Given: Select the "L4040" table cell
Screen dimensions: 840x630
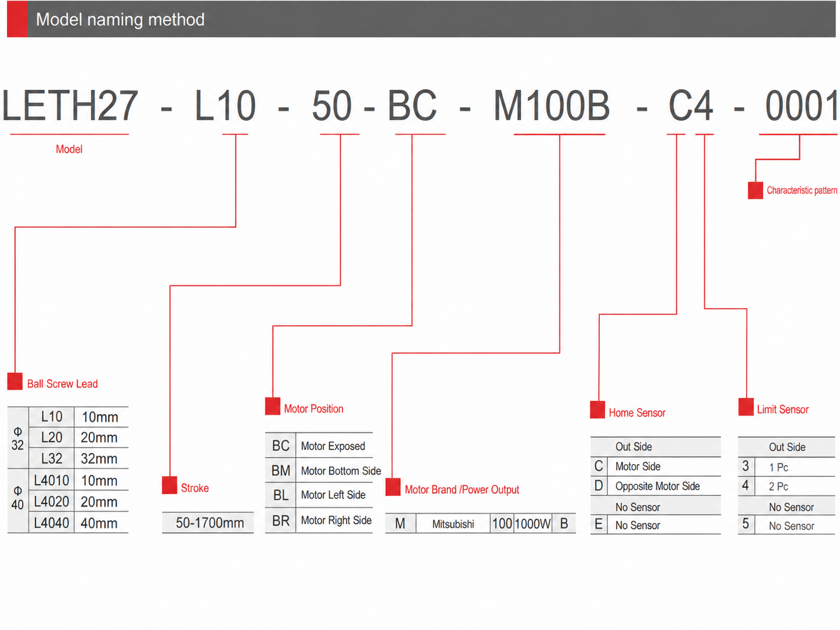Looking at the screenshot, I should 52,523.
